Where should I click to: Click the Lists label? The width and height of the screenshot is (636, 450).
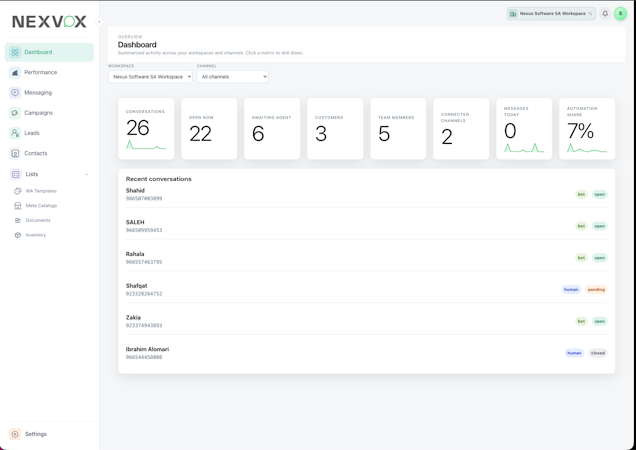[32, 174]
